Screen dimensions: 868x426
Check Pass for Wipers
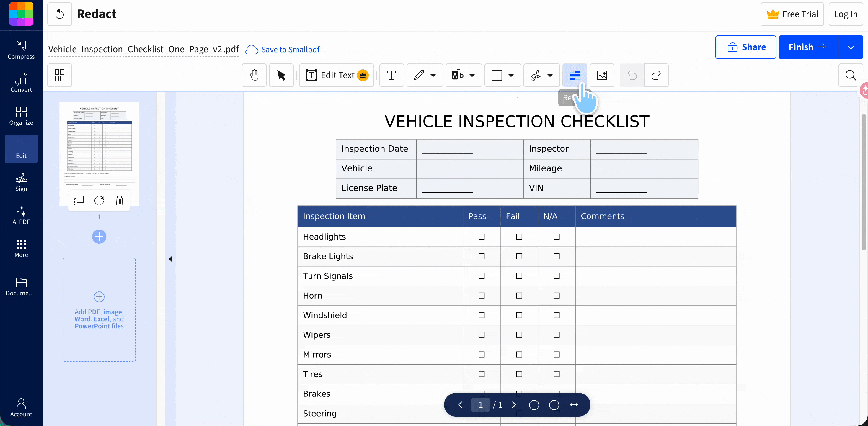point(482,335)
